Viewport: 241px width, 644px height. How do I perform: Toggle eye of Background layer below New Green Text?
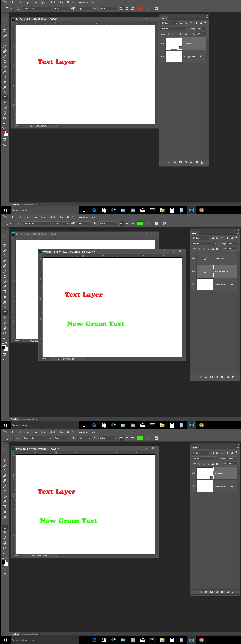(x=193, y=284)
